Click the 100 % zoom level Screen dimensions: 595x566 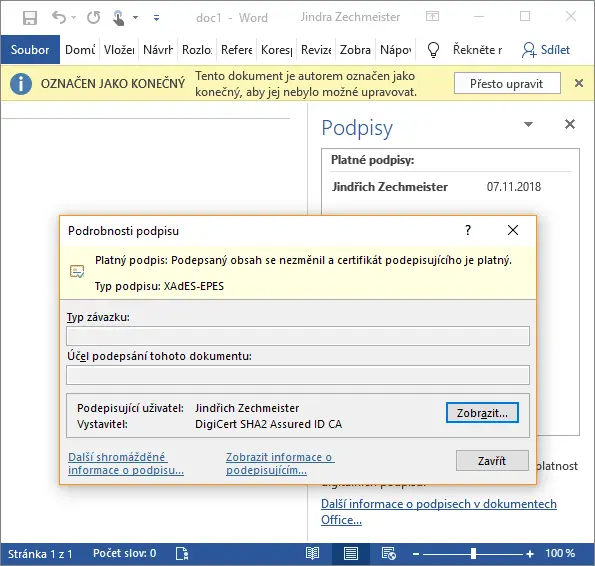[x=560, y=553]
